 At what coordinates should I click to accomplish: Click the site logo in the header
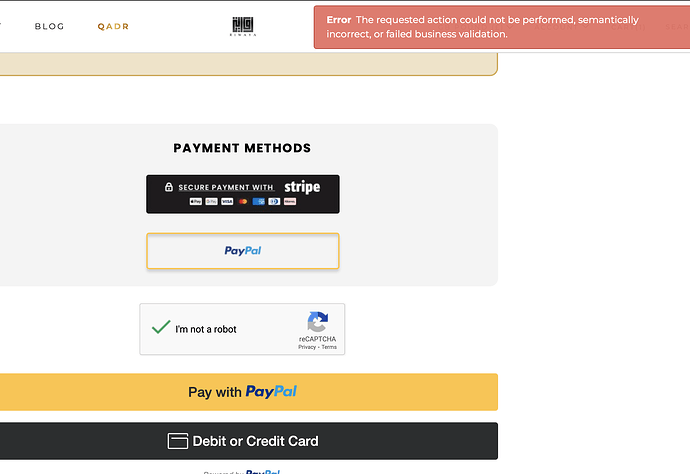(x=243, y=26)
